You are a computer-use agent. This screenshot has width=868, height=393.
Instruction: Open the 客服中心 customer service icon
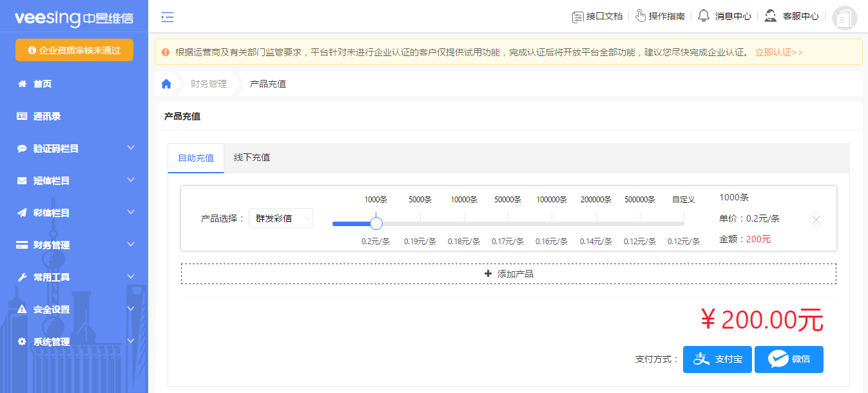pos(769,17)
